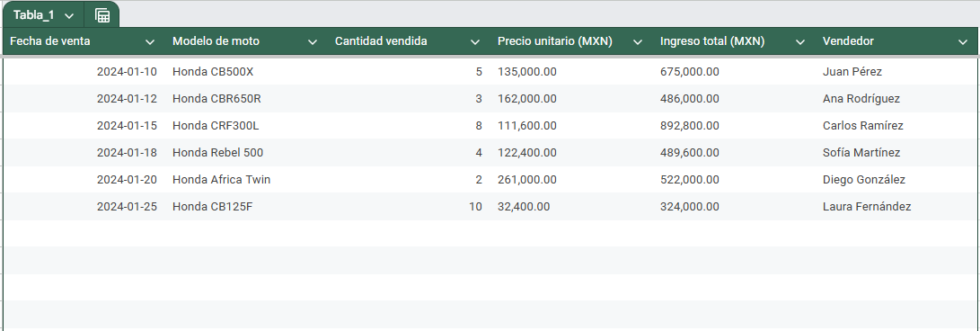Select the date cell 2024-01-12
This screenshot has width=980, height=331.
point(85,99)
